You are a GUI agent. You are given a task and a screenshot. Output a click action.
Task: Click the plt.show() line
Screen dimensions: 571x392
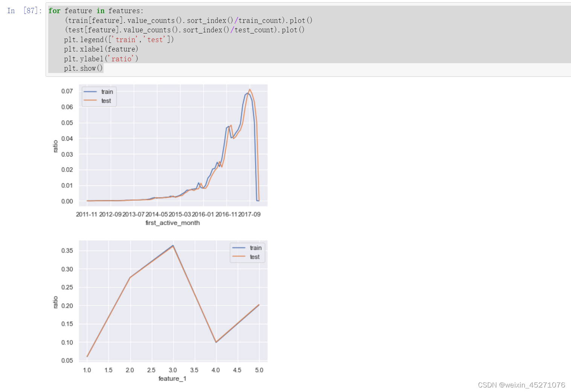pos(83,68)
